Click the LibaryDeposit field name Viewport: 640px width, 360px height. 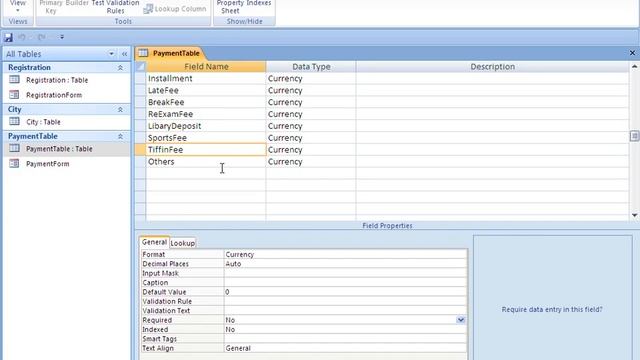click(x=175, y=126)
